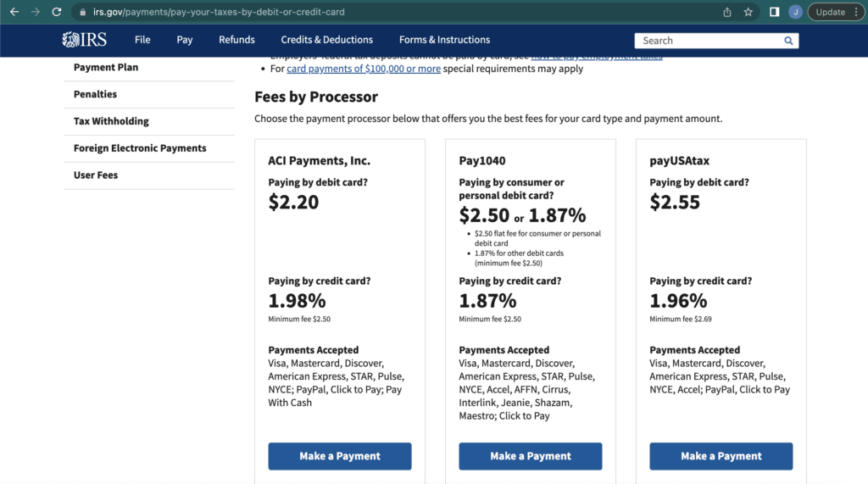Click the browser back arrow
The height and width of the screenshot is (484, 868).
(14, 12)
